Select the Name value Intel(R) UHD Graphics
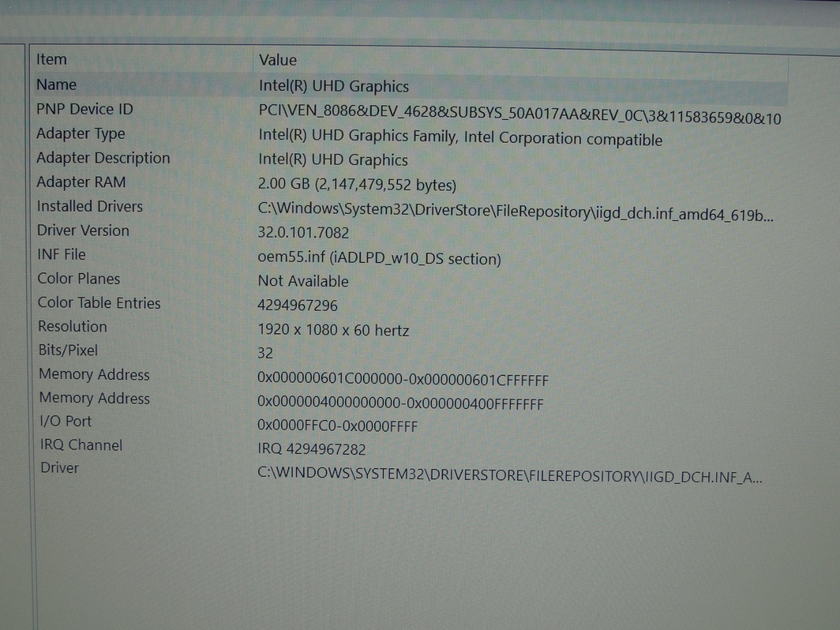This screenshot has width=840, height=630. coord(334,86)
